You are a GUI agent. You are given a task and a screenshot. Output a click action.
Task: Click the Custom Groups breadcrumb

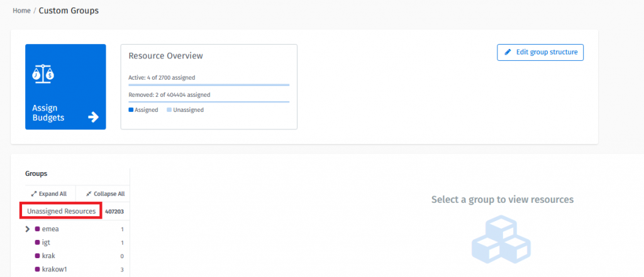[69, 11]
